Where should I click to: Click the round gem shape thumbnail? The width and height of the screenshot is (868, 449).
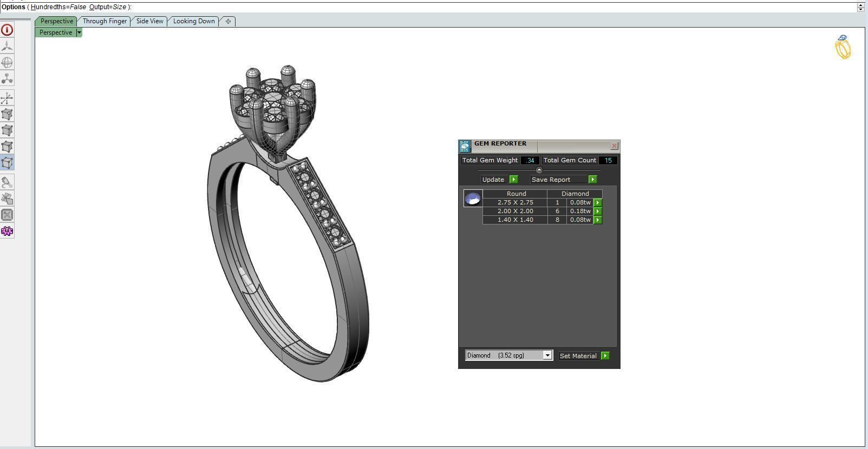(x=473, y=199)
